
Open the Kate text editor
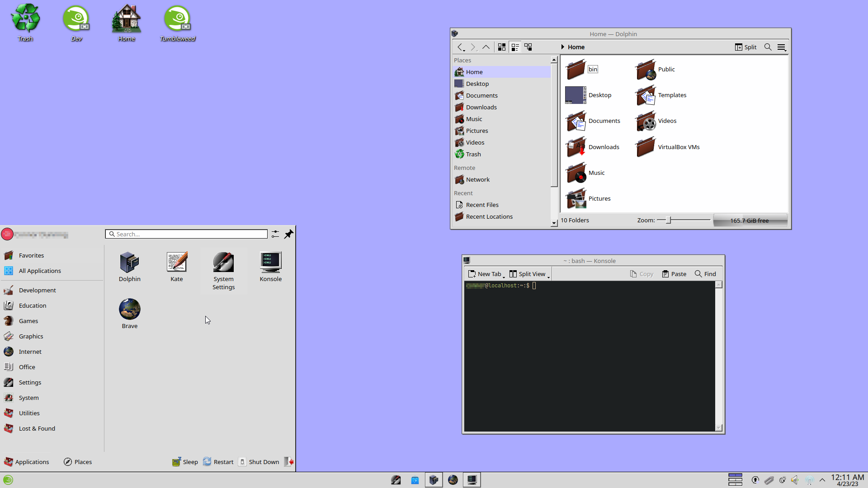(x=176, y=267)
